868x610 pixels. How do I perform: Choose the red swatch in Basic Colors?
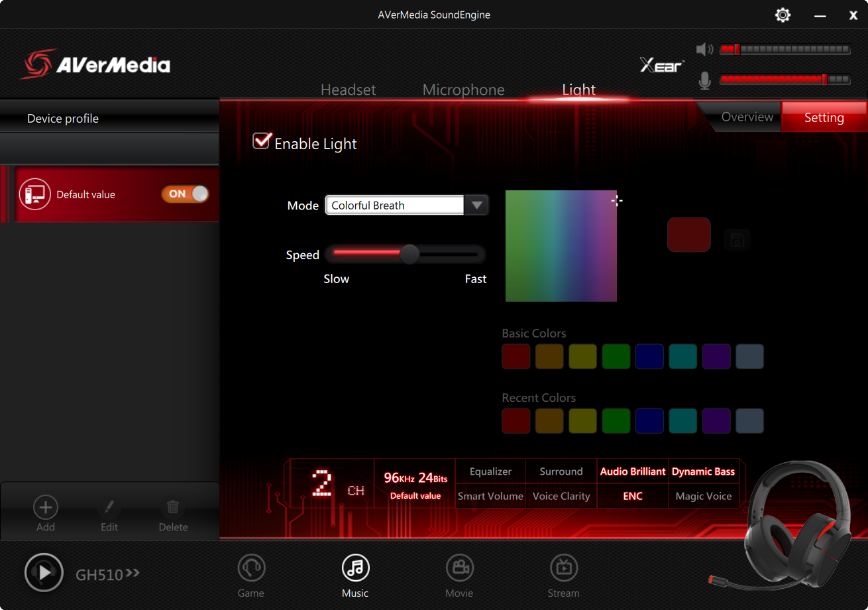coord(516,357)
